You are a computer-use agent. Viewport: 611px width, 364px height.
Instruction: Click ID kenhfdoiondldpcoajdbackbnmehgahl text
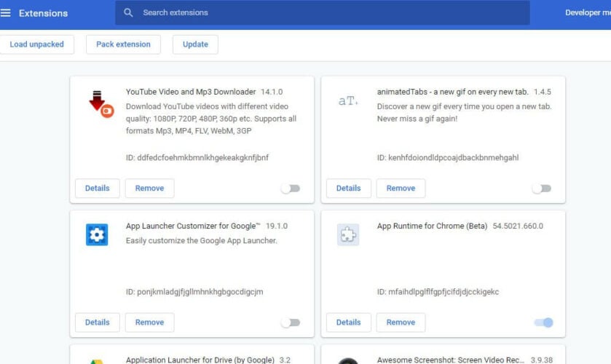[448, 158]
